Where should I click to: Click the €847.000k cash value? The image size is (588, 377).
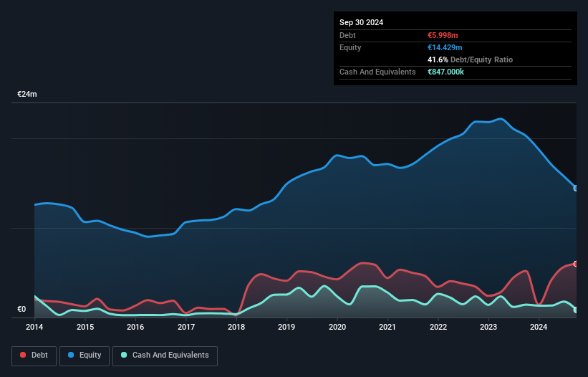tap(445, 72)
